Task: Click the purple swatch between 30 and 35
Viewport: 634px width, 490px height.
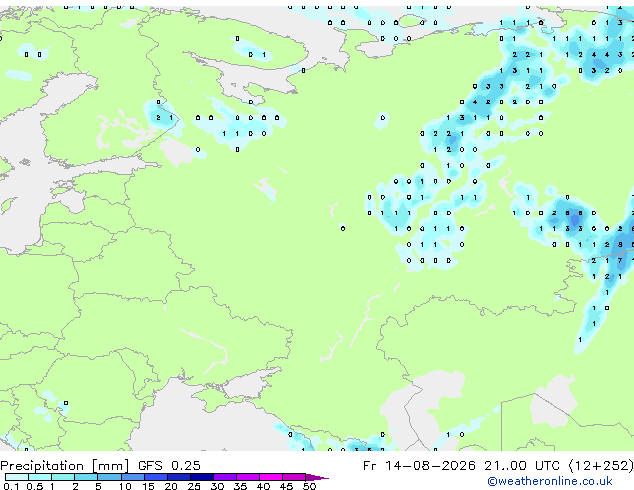Action: (225, 477)
